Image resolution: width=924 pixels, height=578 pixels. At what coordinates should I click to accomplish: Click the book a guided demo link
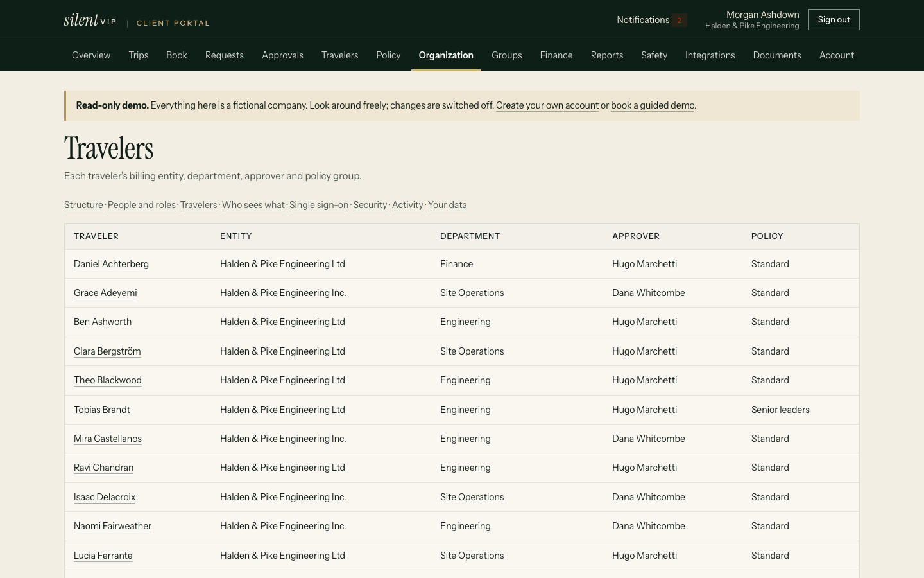pyautogui.click(x=653, y=105)
